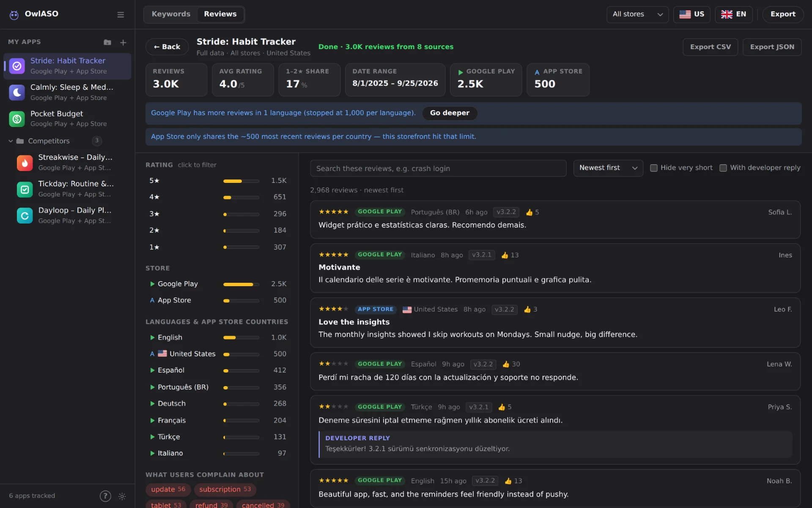Click Export JSON button
This screenshot has width=812, height=508.
pos(772,47)
